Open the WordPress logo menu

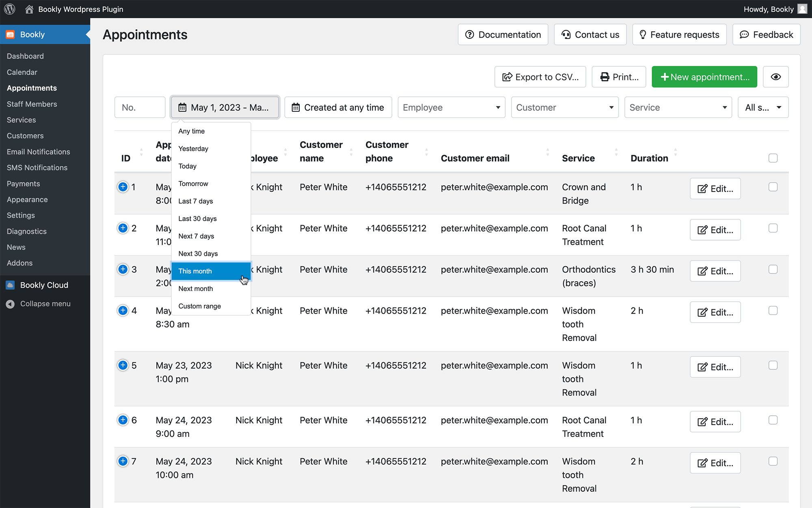(10, 9)
